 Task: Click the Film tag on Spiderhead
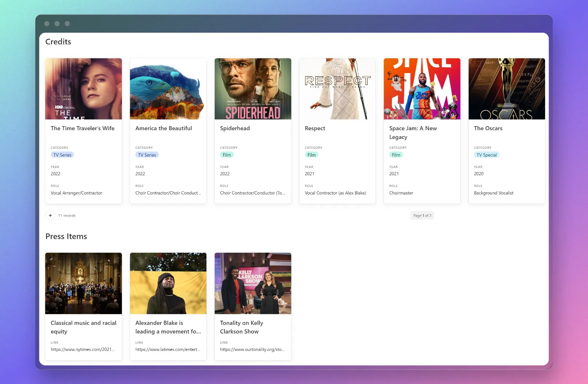227,155
